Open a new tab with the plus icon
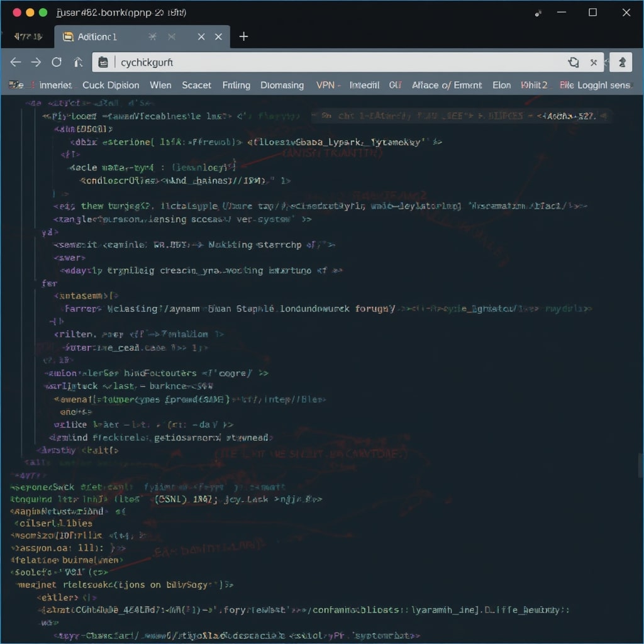Viewport: 644px width, 644px height. point(243,36)
